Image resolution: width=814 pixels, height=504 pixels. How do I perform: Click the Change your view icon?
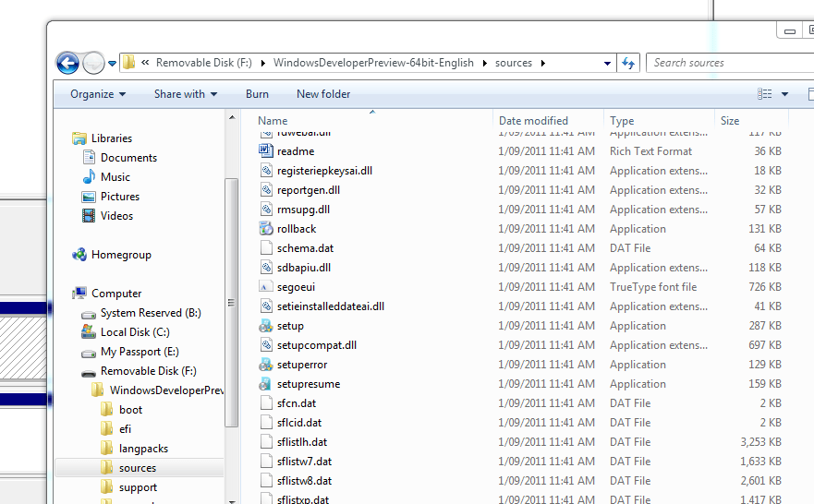(764, 94)
